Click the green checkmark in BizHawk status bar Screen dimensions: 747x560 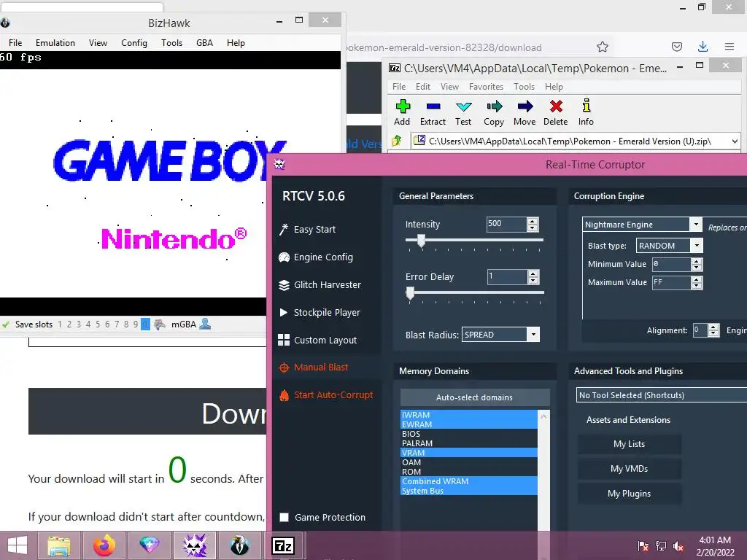coord(6,324)
